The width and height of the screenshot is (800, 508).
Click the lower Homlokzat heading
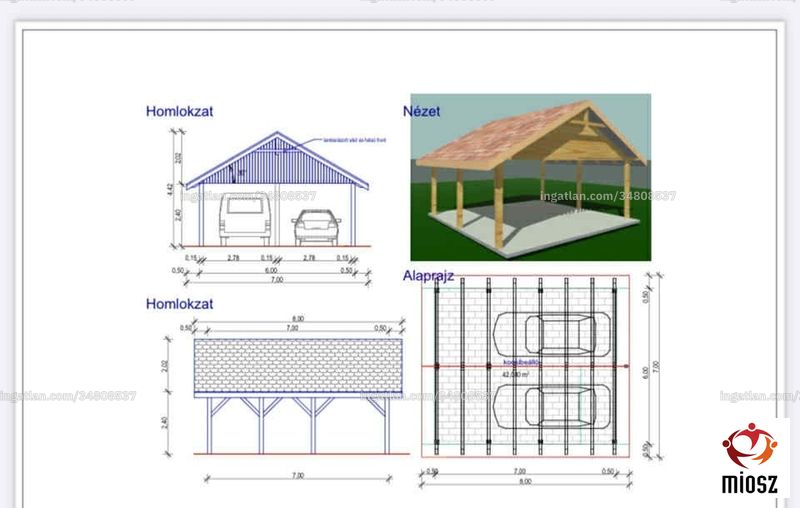pyautogui.click(x=180, y=304)
